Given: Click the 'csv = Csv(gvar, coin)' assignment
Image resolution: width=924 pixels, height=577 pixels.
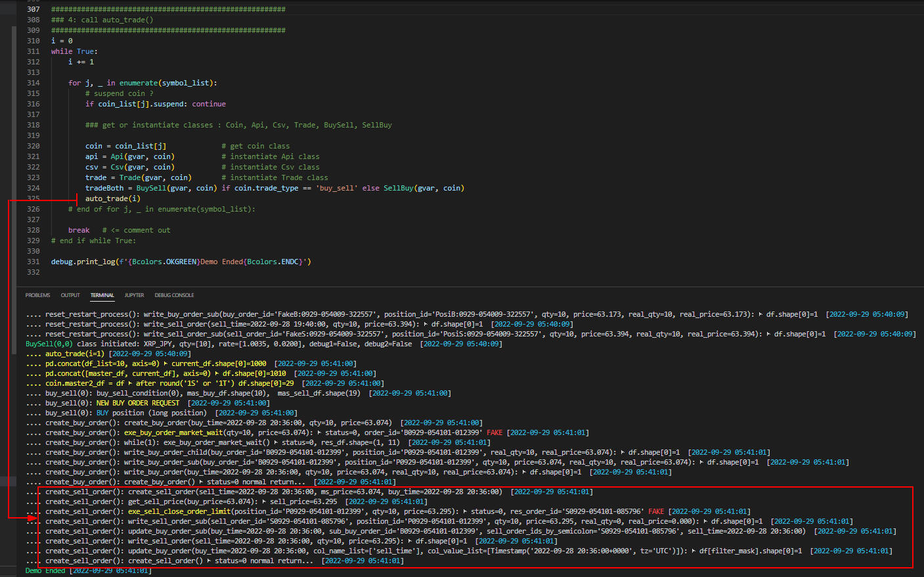Looking at the screenshot, I should (130, 167).
